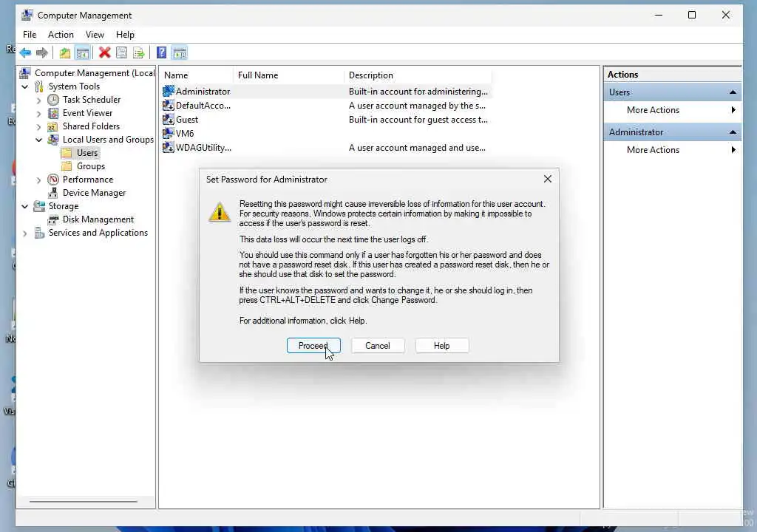
Task: Open the Action menu
Action: pyautogui.click(x=61, y=35)
